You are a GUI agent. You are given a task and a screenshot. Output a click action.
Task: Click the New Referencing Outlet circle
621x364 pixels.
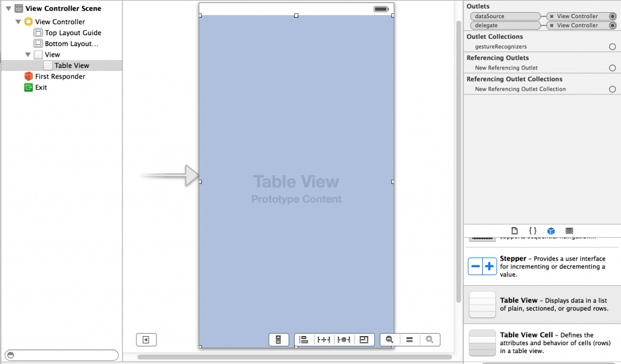[x=613, y=68]
